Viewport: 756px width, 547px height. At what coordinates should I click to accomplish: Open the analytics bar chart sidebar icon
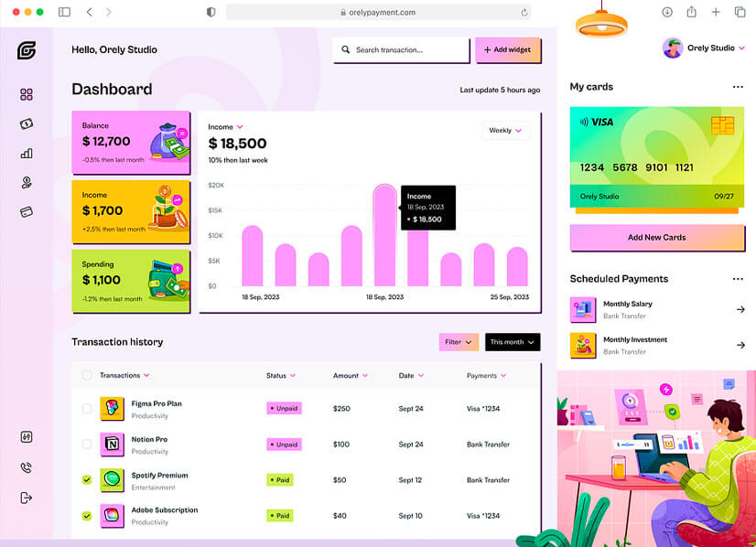pyautogui.click(x=26, y=153)
